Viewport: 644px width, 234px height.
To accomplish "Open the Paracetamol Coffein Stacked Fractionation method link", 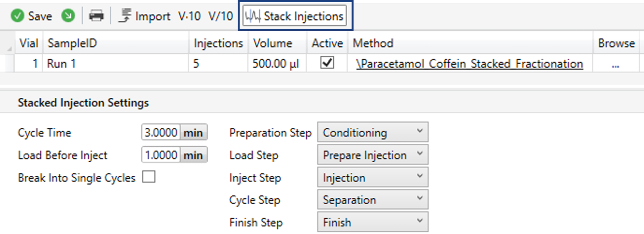I will click(x=470, y=64).
